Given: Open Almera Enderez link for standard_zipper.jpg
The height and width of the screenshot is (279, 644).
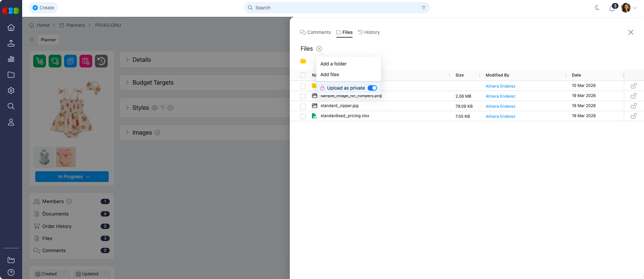Looking at the screenshot, I should 500,106.
